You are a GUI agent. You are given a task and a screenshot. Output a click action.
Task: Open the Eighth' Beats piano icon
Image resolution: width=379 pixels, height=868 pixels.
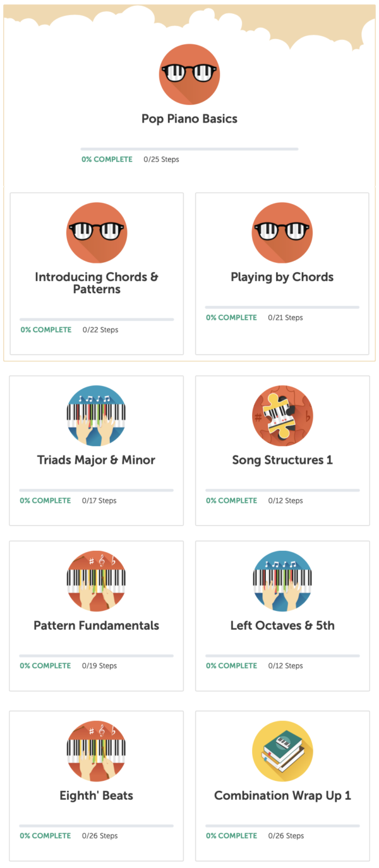[x=96, y=752]
